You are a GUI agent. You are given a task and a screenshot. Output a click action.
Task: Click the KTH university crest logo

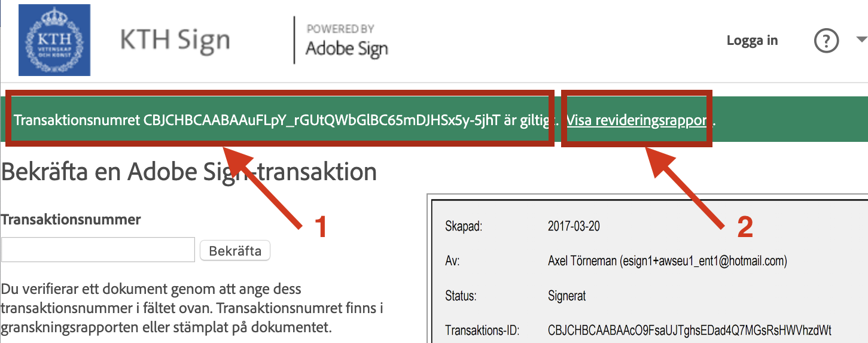point(54,40)
